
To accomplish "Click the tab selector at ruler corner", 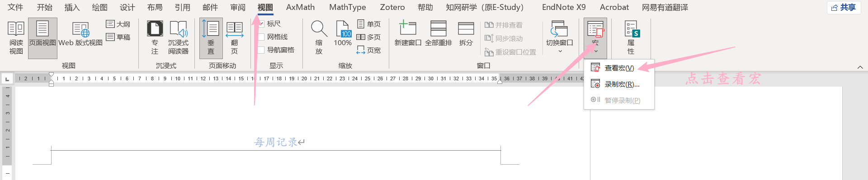I will click(7, 79).
